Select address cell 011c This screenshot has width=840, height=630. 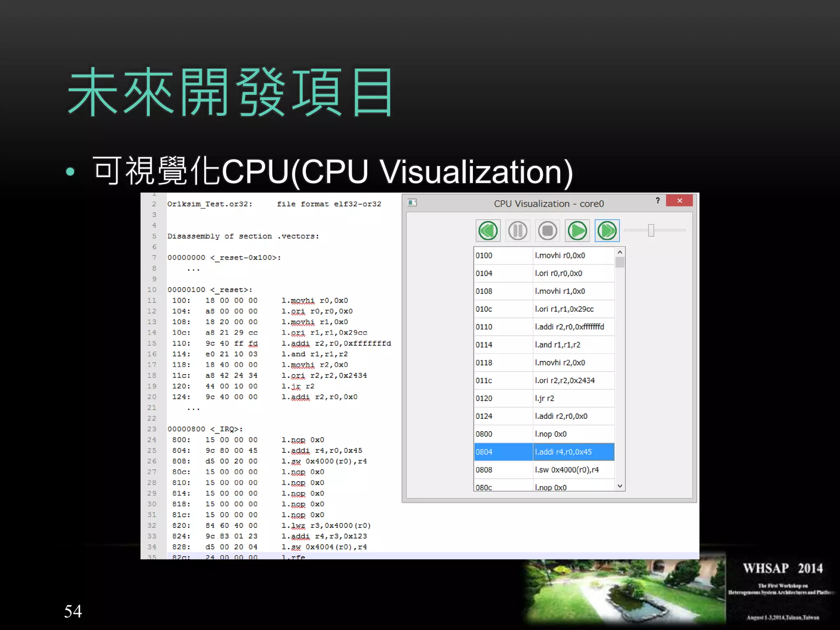[x=503, y=381]
